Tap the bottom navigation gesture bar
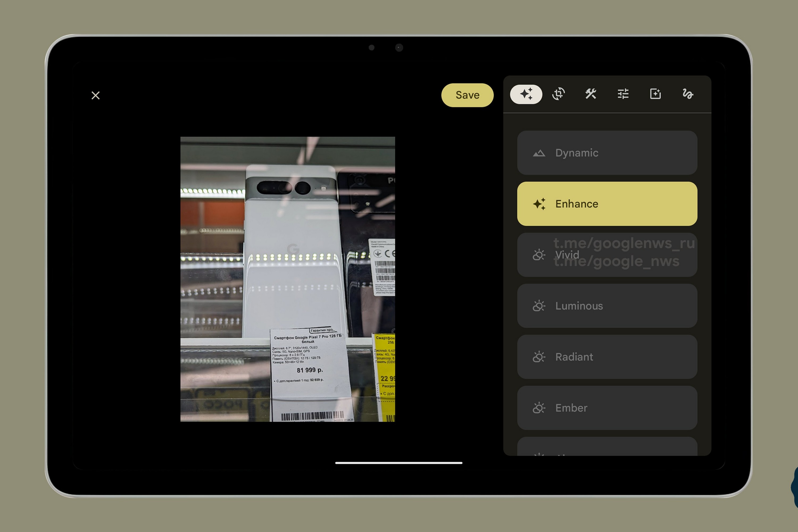The image size is (798, 532). tap(398, 463)
